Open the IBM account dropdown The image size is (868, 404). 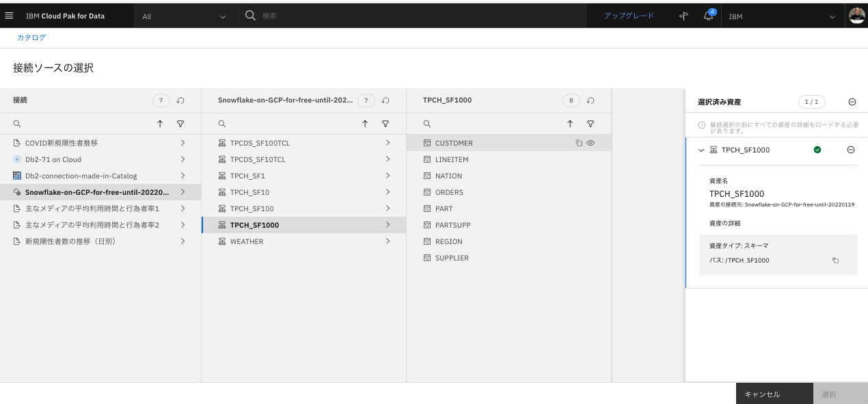coord(782,16)
